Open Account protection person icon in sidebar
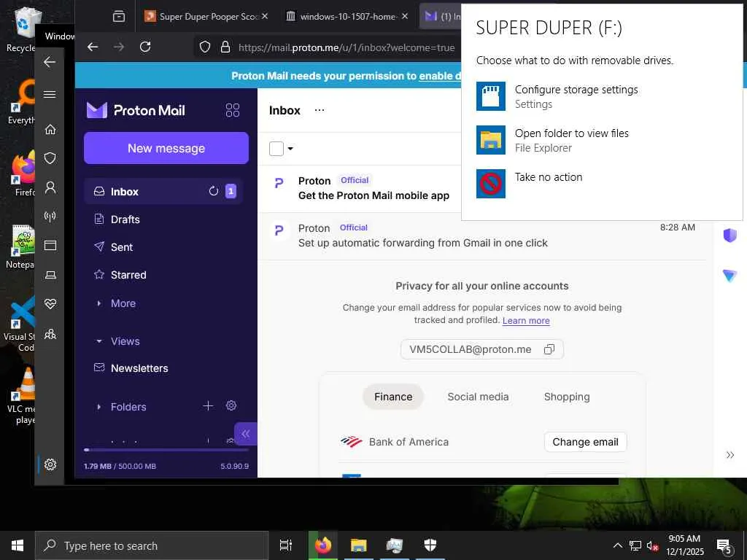Screen dimensions: 747x560 pyautogui.click(x=50, y=187)
